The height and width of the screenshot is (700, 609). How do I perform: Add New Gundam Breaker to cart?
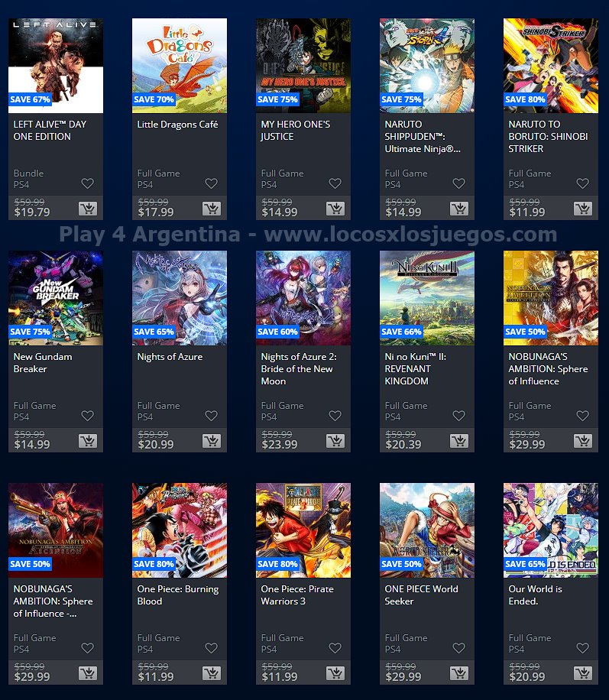tap(88, 441)
